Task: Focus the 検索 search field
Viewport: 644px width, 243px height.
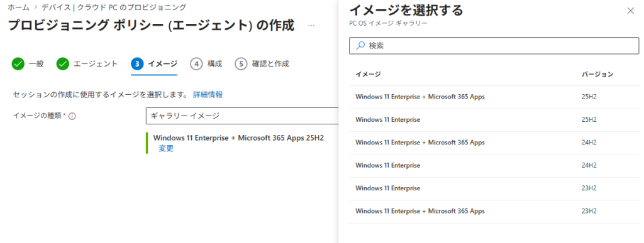Action: (x=494, y=45)
